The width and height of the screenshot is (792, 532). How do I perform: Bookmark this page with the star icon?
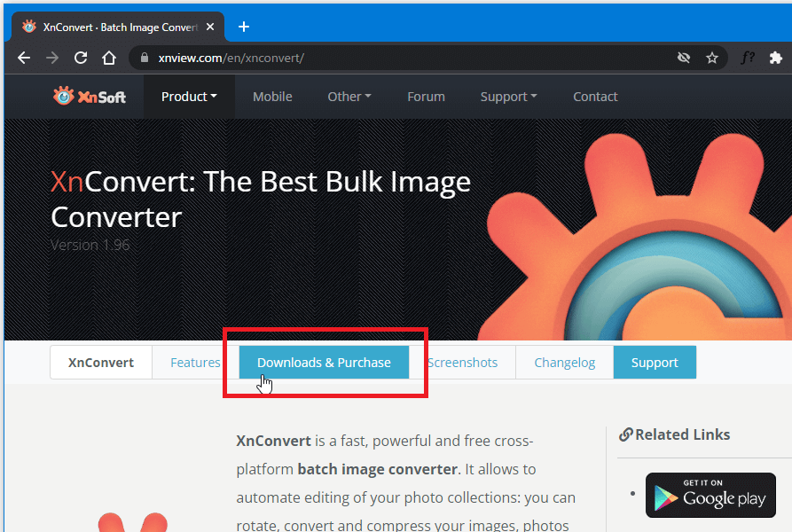(x=711, y=58)
